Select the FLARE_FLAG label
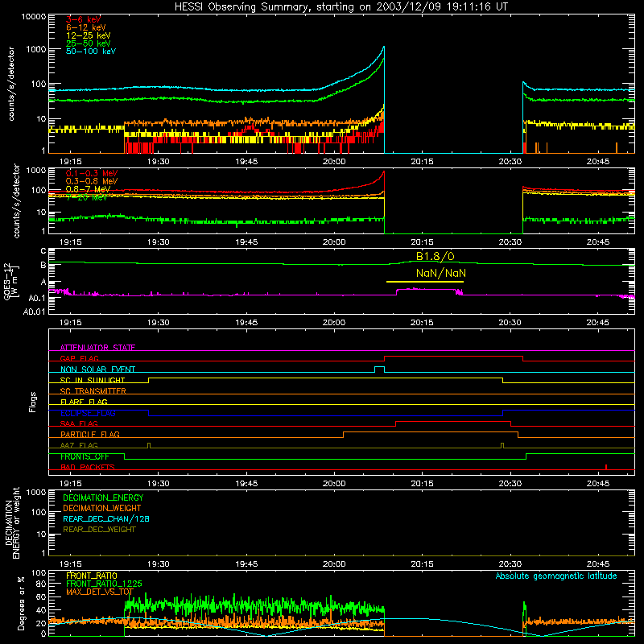The image size is (644, 644). pyautogui.click(x=84, y=402)
